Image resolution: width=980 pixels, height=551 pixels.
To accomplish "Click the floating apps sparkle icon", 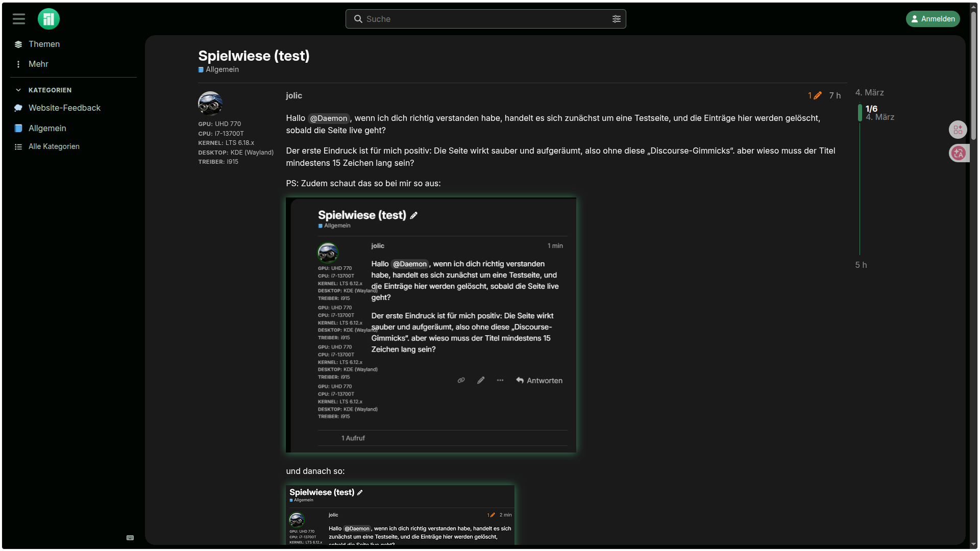I will pyautogui.click(x=958, y=130).
